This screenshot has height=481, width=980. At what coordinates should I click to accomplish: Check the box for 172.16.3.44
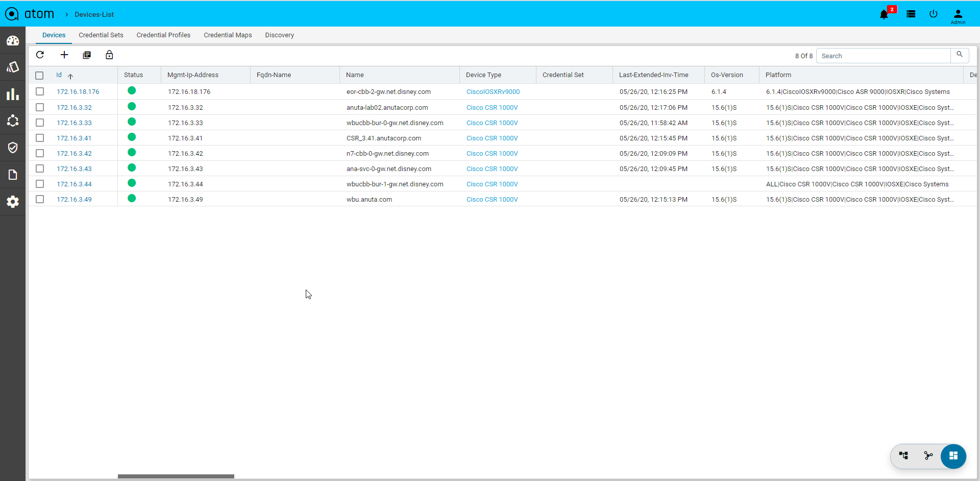(x=40, y=184)
